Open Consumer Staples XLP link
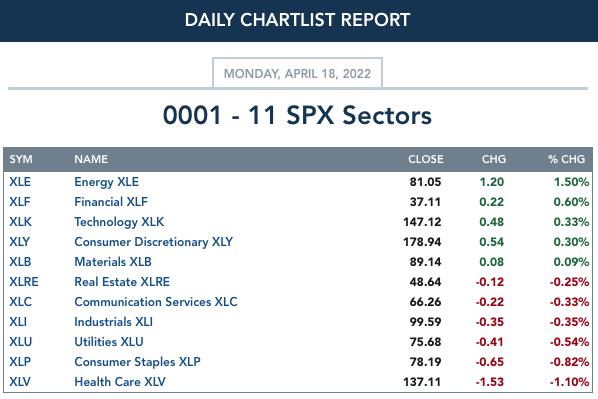 pos(137,362)
